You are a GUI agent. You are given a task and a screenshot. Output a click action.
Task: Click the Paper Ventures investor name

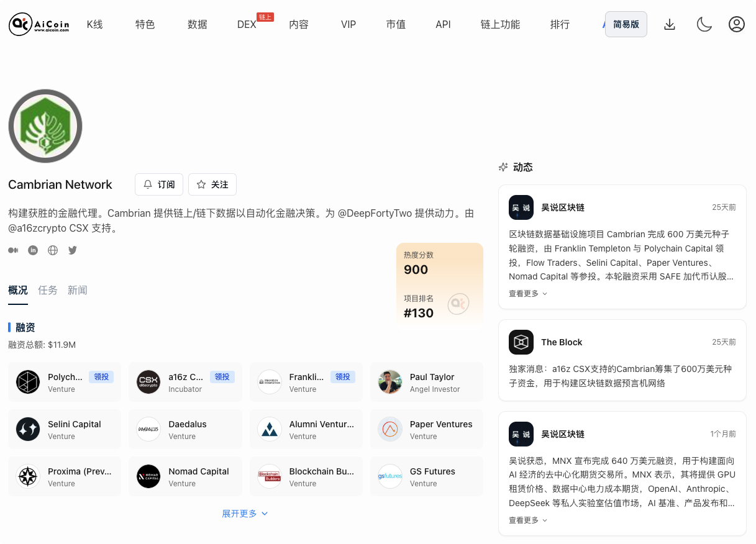click(441, 424)
